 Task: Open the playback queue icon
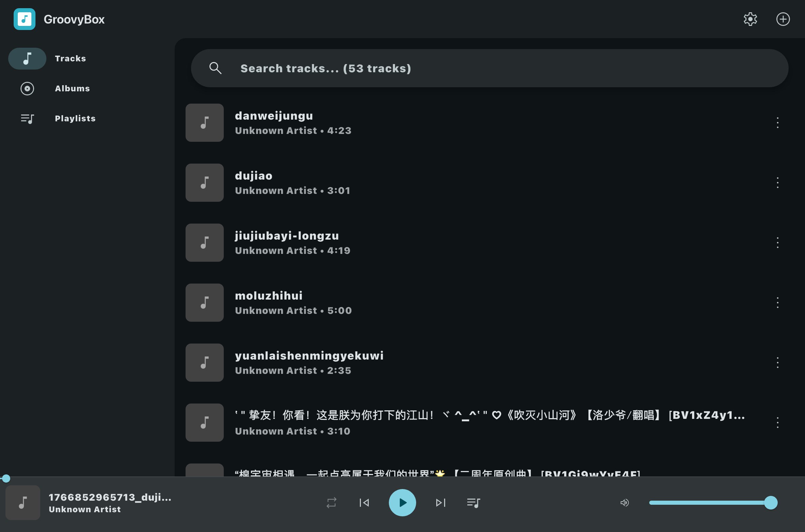click(x=474, y=502)
